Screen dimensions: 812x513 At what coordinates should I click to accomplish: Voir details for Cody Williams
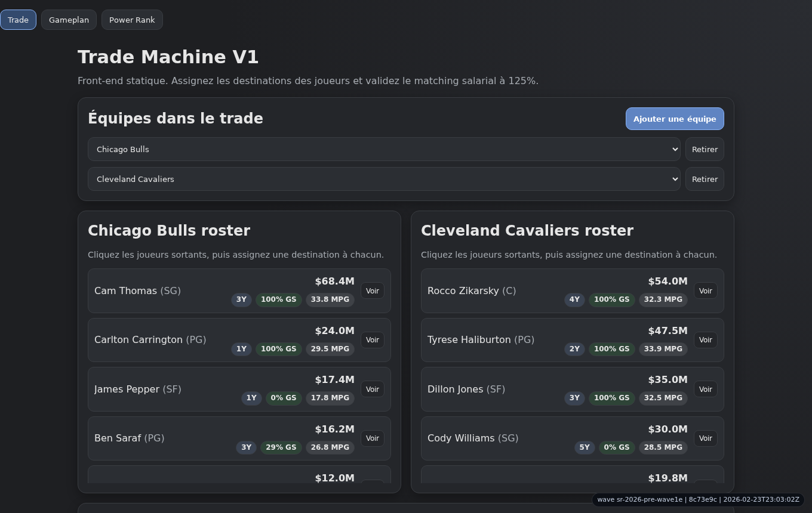705,438
